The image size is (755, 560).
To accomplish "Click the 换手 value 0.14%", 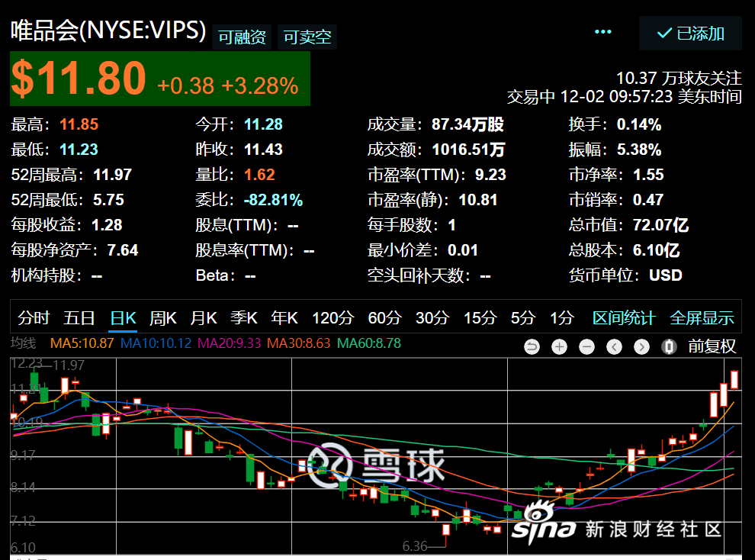I will click(639, 124).
